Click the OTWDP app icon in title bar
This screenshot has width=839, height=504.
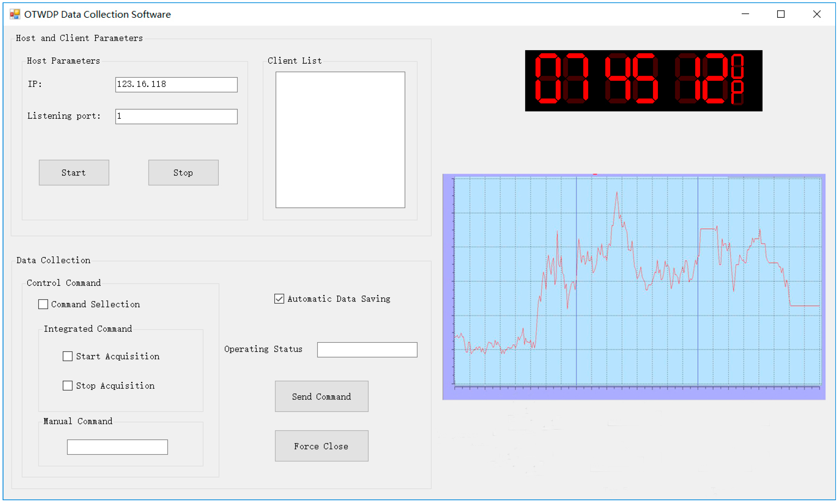coord(15,14)
